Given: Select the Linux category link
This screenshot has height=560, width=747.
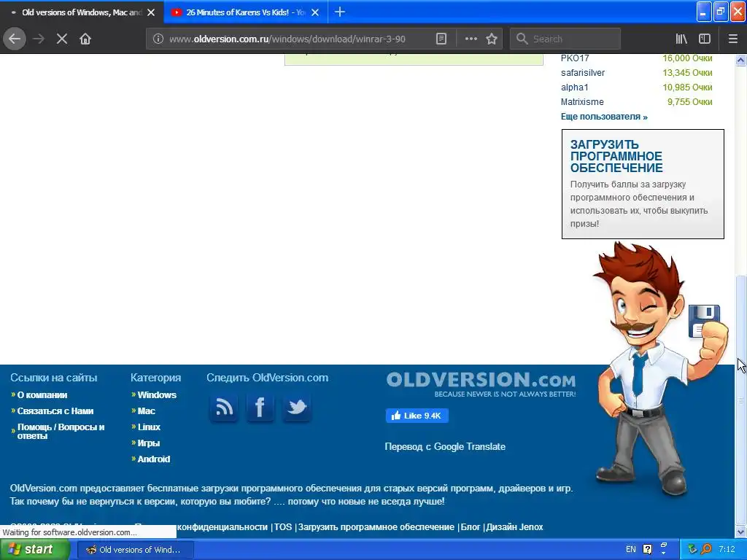Looking at the screenshot, I should [x=149, y=427].
